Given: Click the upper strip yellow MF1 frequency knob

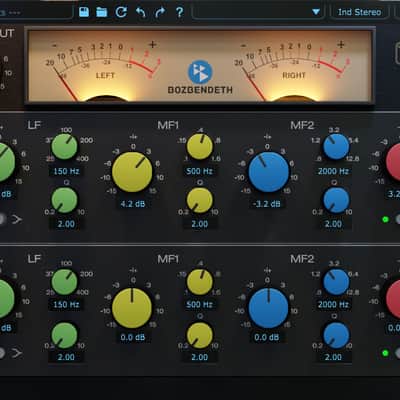Looking at the screenshot, I should 200,147.
